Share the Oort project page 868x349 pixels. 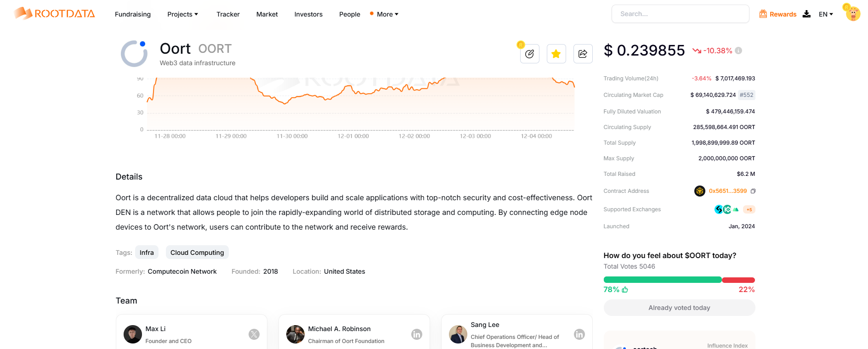point(583,54)
